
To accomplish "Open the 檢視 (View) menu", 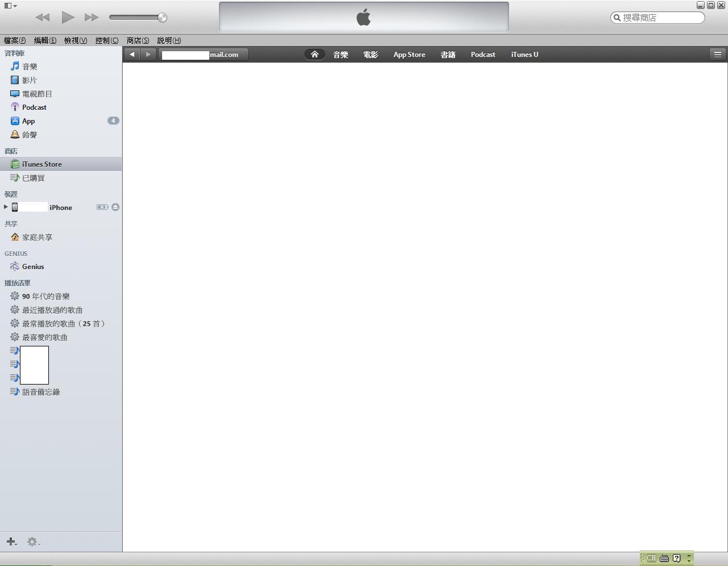I will click(x=76, y=40).
